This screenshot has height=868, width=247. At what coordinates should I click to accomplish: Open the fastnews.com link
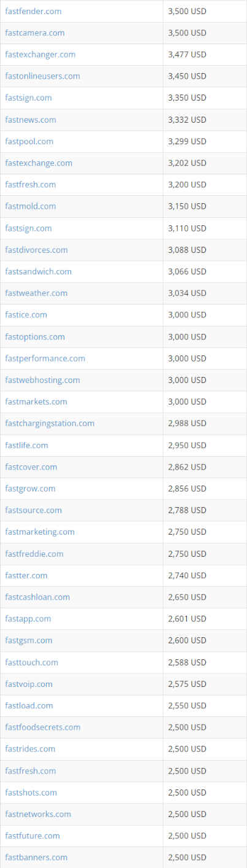[x=31, y=119]
